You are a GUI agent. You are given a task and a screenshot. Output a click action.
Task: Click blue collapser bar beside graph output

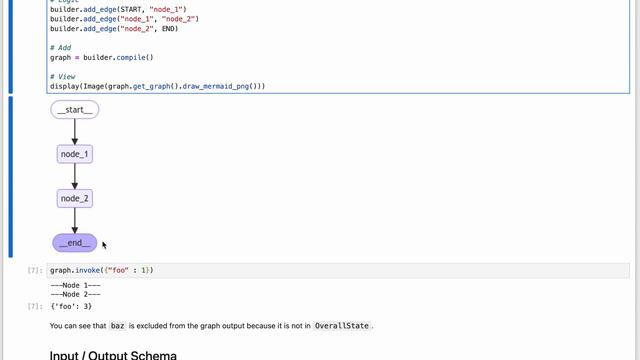click(x=11, y=177)
